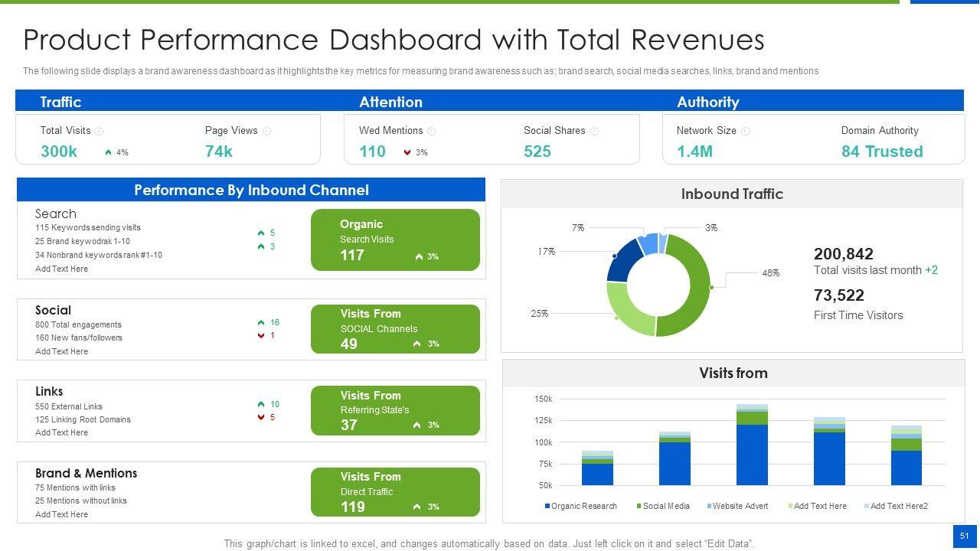Select the Authority section header
The height and width of the screenshot is (551, 980).
[707, 102]
